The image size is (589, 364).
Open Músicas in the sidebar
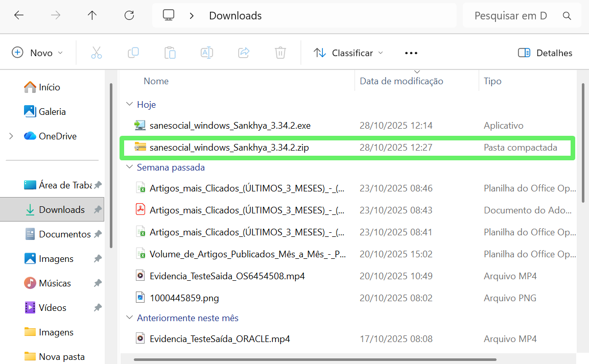(48, 283)
